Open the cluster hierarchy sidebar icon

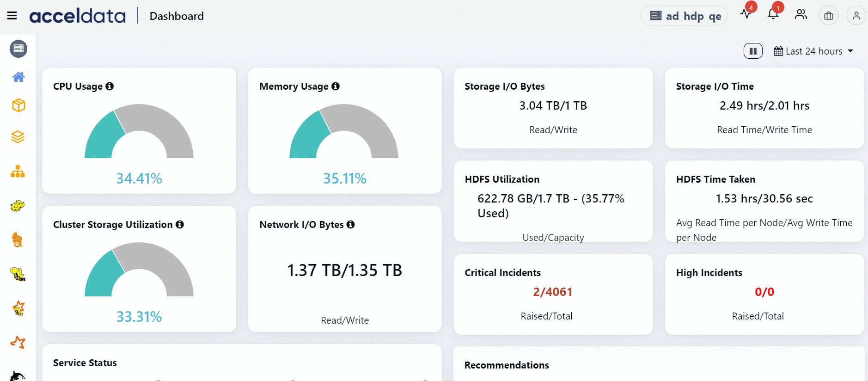click(x=18, y=172)
